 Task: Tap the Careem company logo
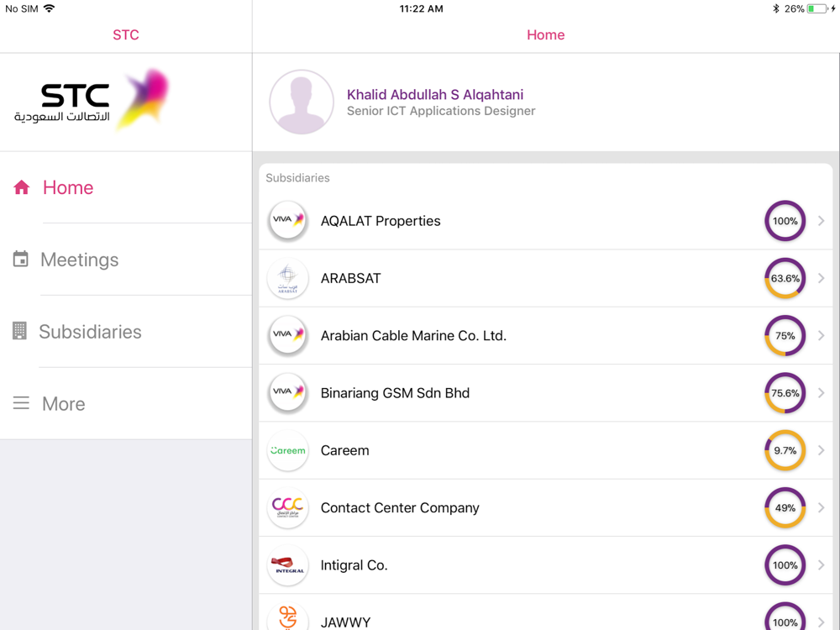pos(287,450)
